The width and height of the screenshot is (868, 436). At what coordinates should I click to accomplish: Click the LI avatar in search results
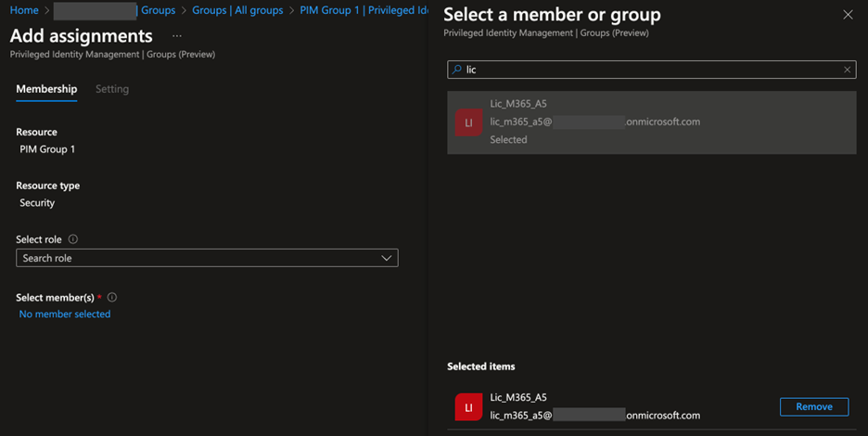(x=468, y=122)
